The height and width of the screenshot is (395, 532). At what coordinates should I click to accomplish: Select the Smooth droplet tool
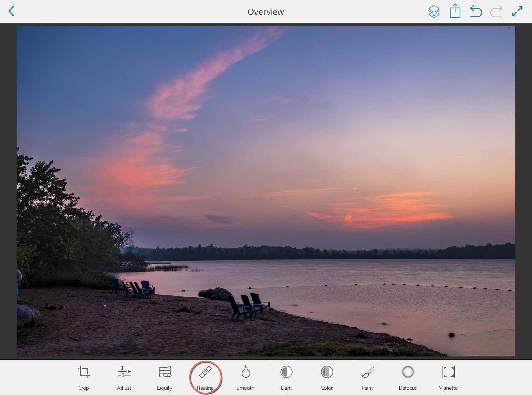click(x=245, y=378)
